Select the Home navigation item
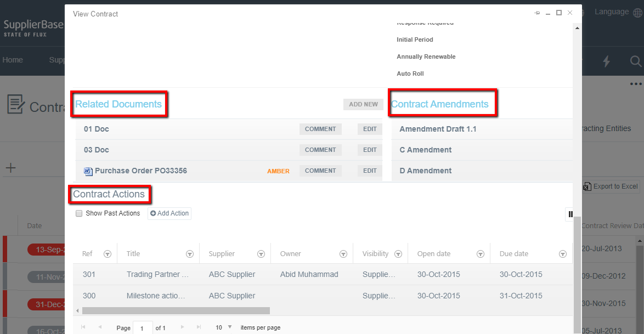 coord(13,59)
